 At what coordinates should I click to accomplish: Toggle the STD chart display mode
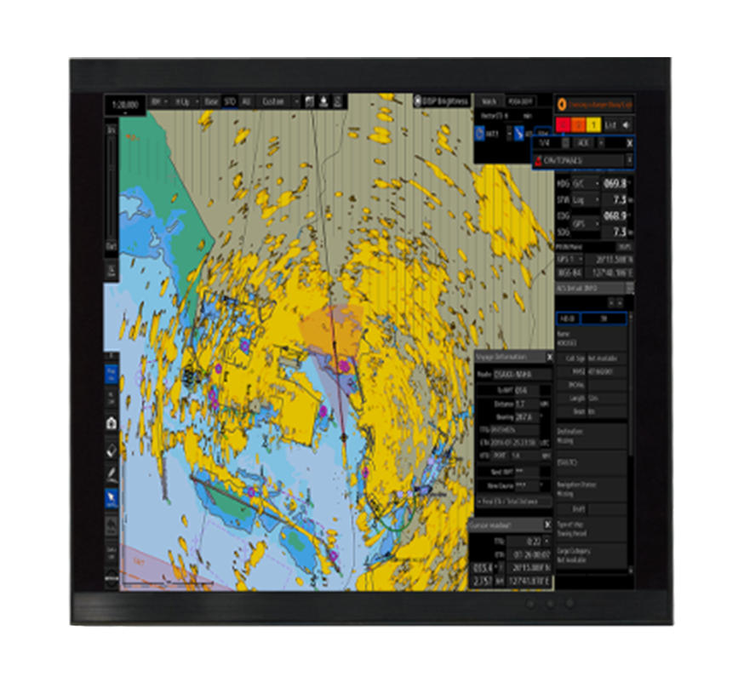click(230, 101)
